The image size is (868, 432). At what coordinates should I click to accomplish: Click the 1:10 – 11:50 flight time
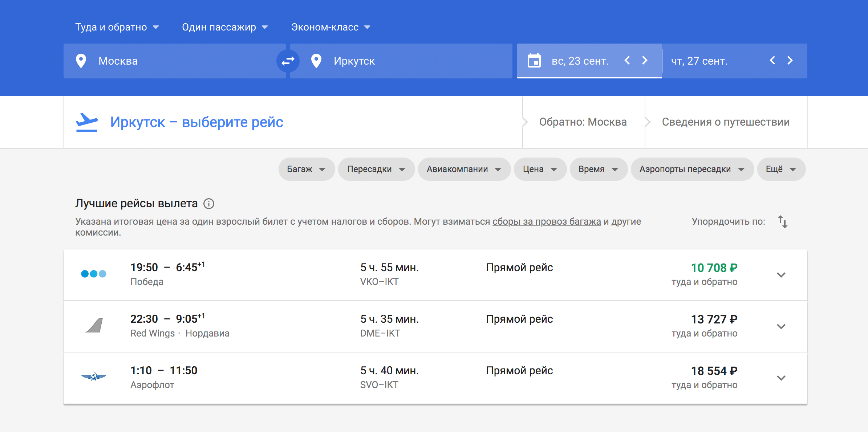164,370
